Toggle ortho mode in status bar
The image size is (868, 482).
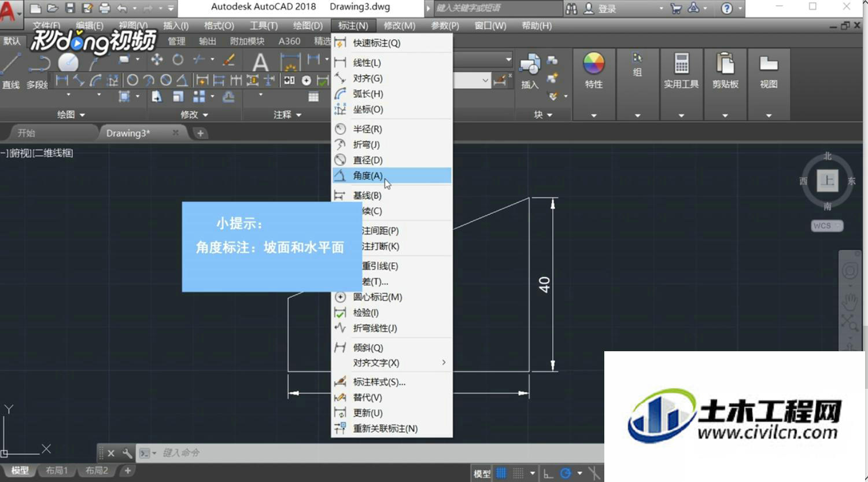[548, 473]
